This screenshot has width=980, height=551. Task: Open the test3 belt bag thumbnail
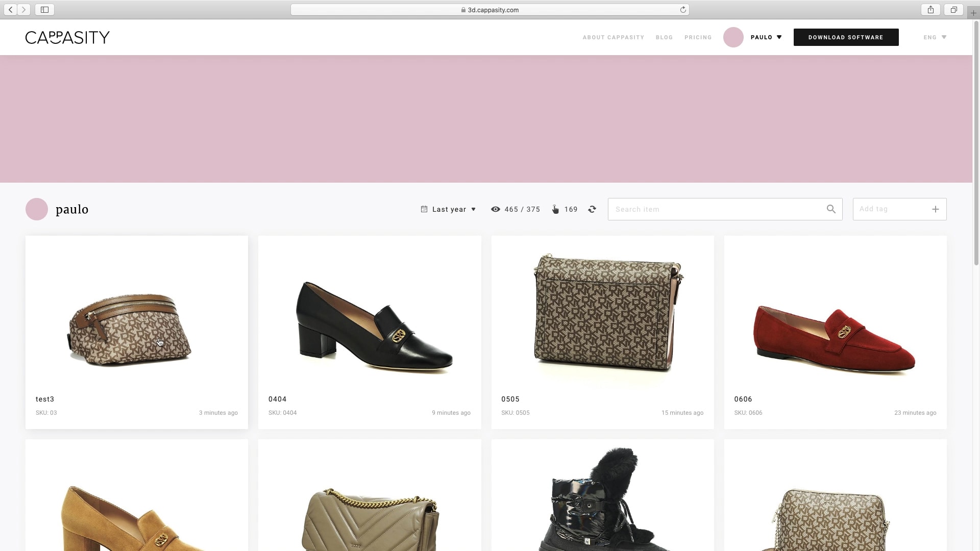[x=130, y=329]
